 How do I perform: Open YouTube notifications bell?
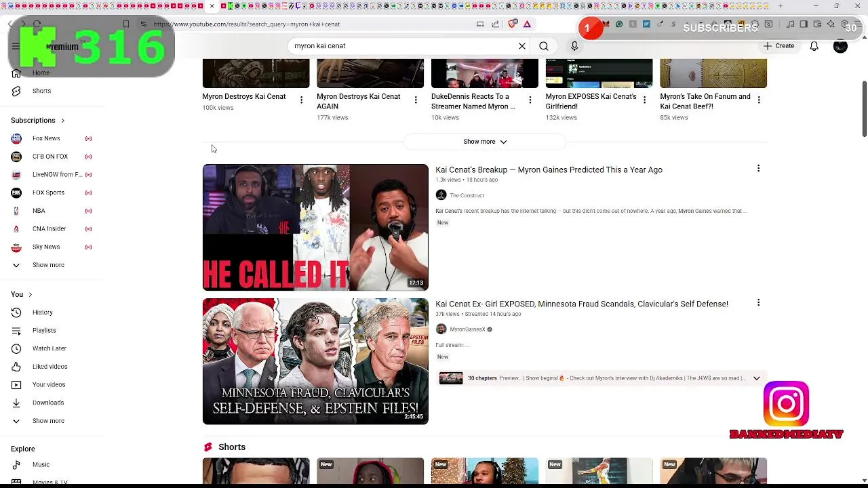pos(814,46)
